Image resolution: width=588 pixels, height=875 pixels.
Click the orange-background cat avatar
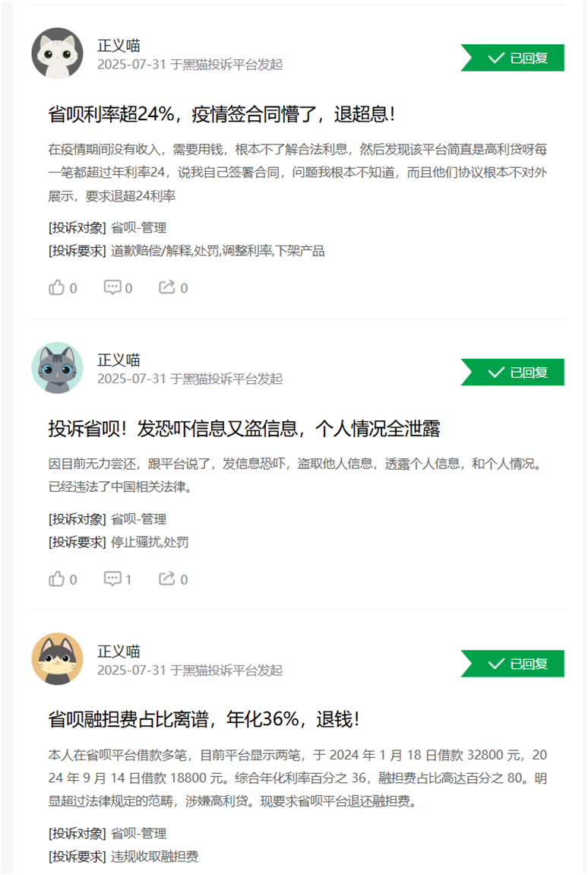coord(58,659)
